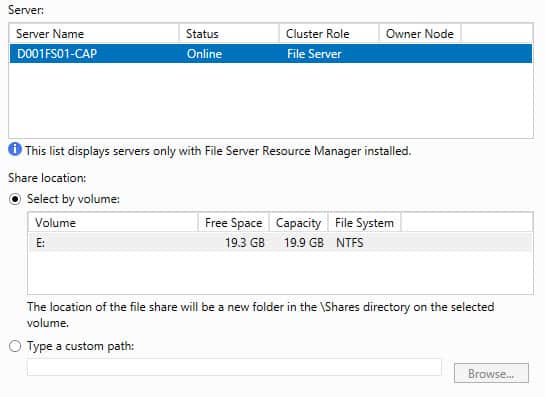Click the Cluster Role column header
Viewport: 545px width, 397px height.
pos(329,34)
